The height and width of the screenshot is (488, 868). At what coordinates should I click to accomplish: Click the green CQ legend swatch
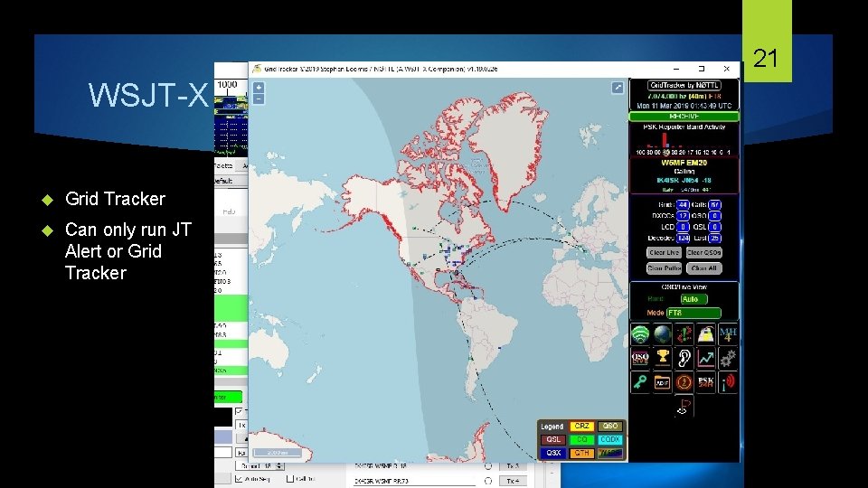(x=581, y=439)
